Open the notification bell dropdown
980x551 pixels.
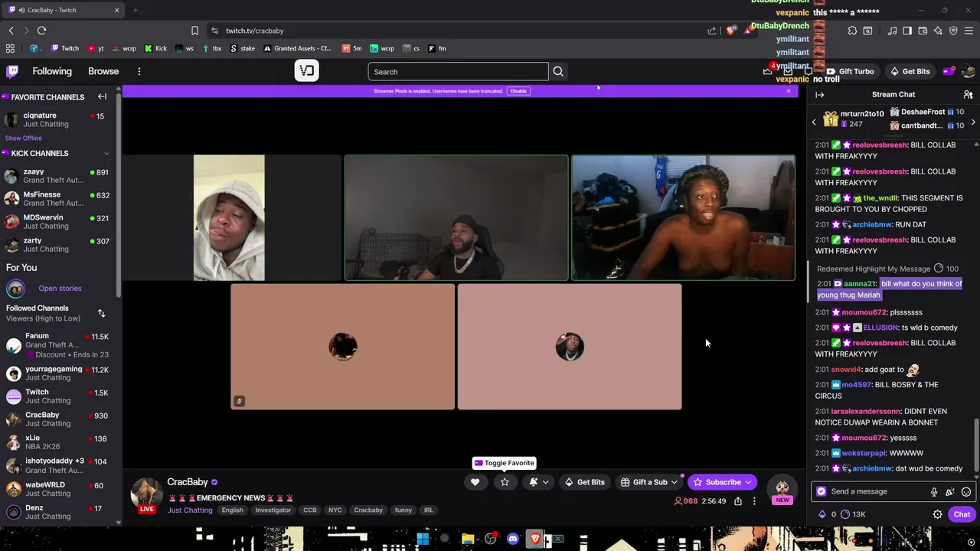539,482
